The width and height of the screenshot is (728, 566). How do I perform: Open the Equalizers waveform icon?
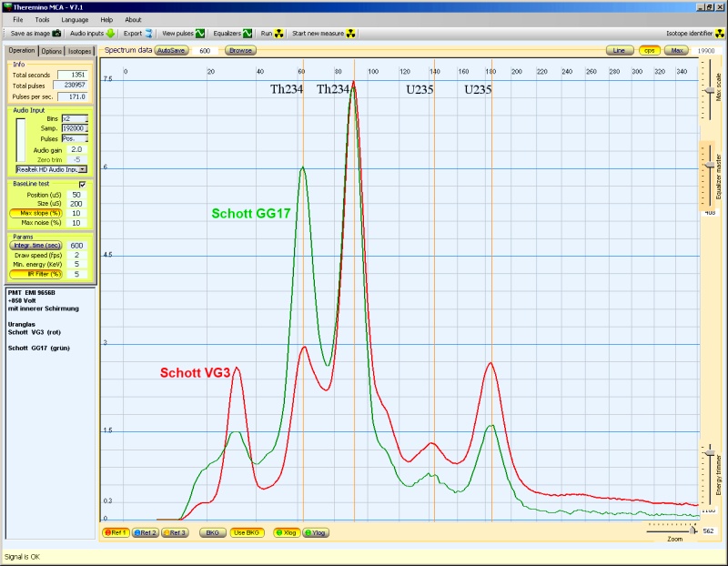[x=247, y=33]
